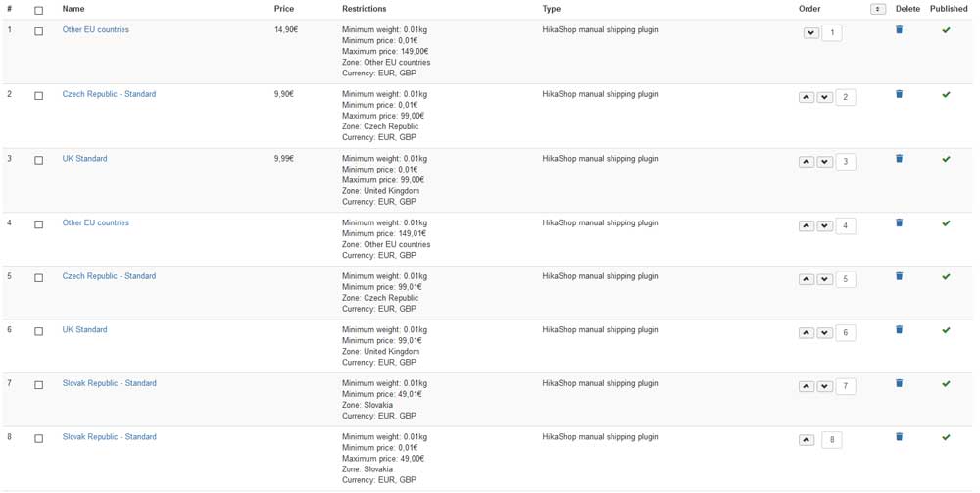
Task: Open the 14,90€ Other EU countries link
Action: tap(96, 30)
